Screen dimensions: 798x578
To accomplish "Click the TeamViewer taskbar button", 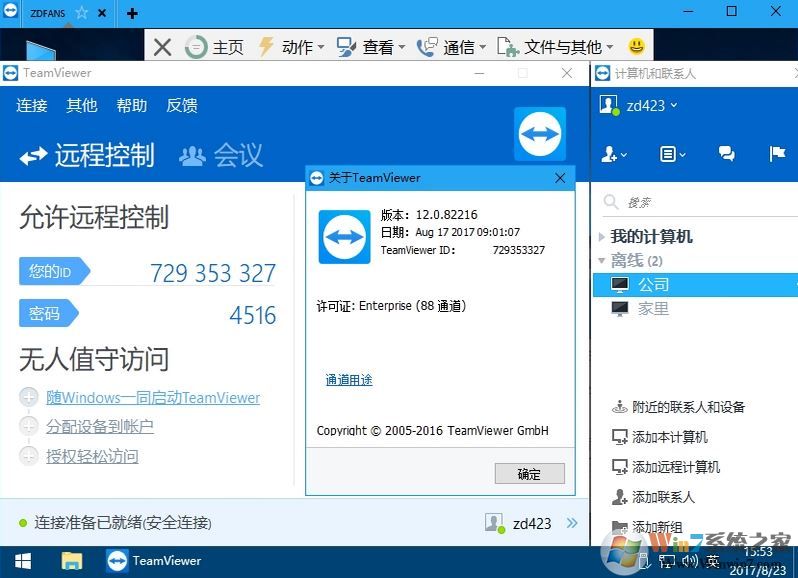I will [x=154, y=561].
